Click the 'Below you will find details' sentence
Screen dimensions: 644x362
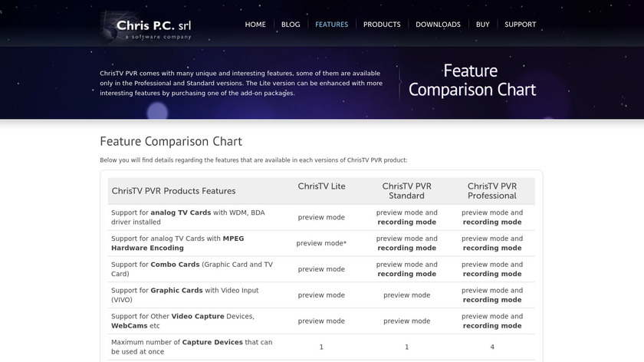[254, 160]
